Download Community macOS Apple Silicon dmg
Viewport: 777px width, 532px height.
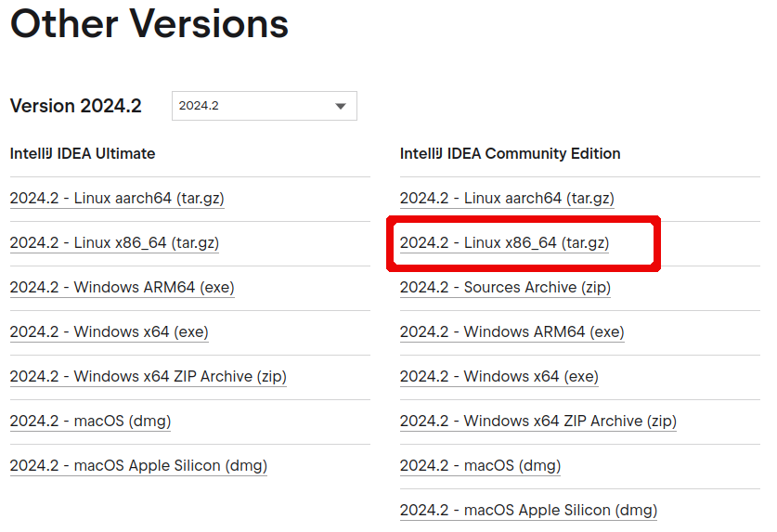point(528,511)
